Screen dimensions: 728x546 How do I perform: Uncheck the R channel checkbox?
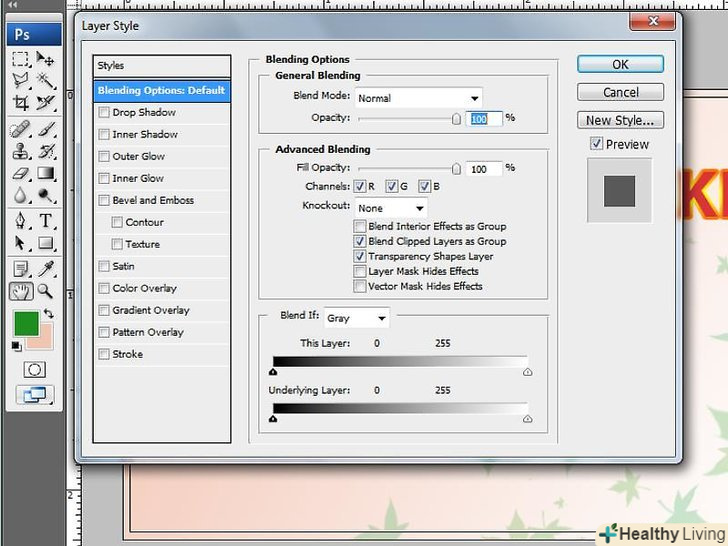point(360,187)
